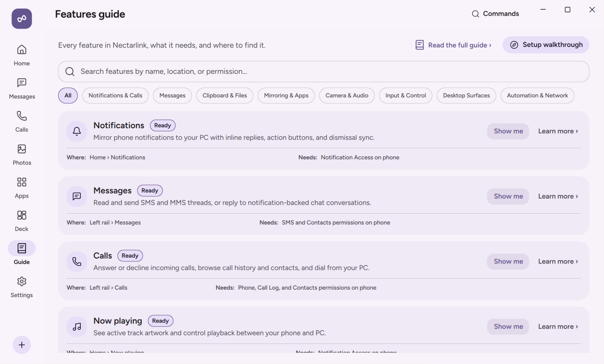Screen dimensions: 604x364
Task: Open the Commands search
Action: coord(495,14)
